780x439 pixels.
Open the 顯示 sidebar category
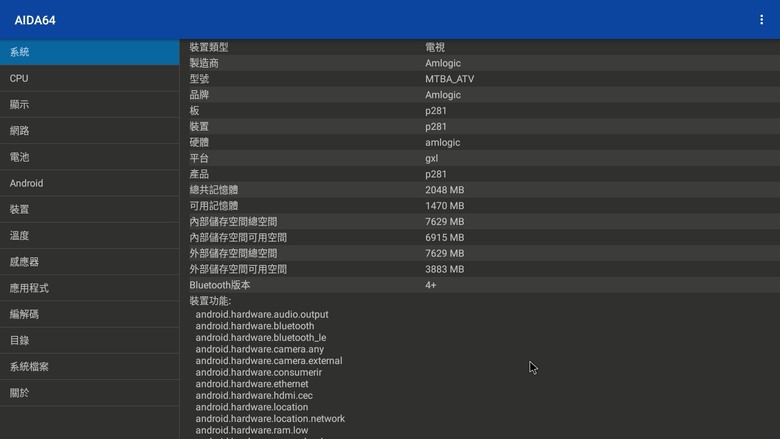tap(90, 105)
